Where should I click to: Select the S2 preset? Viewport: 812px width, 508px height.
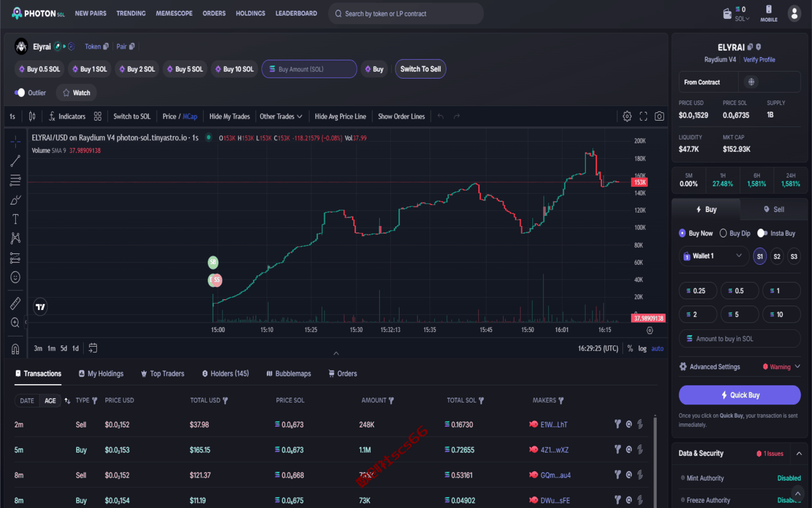(x=776, y=257)
